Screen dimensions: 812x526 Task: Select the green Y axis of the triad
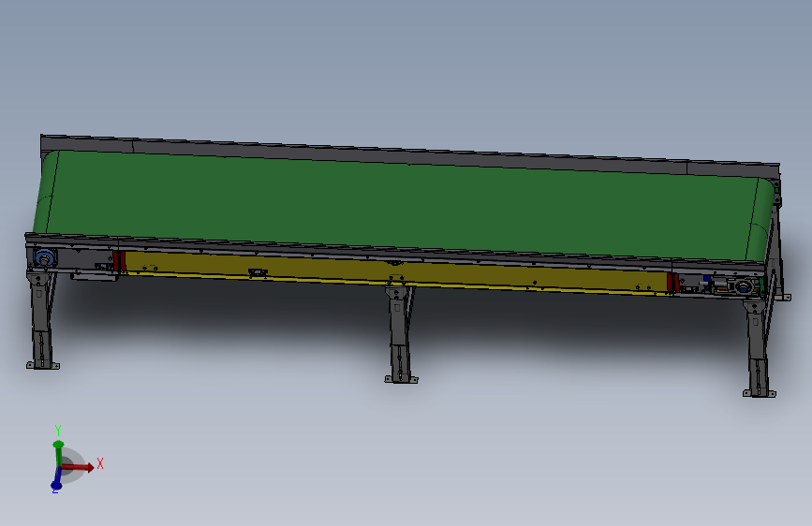click(x=58, y=454)
